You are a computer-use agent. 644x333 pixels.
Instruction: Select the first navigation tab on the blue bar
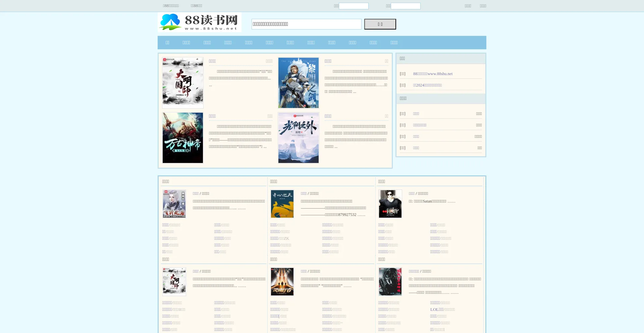(x=167, y=43)
